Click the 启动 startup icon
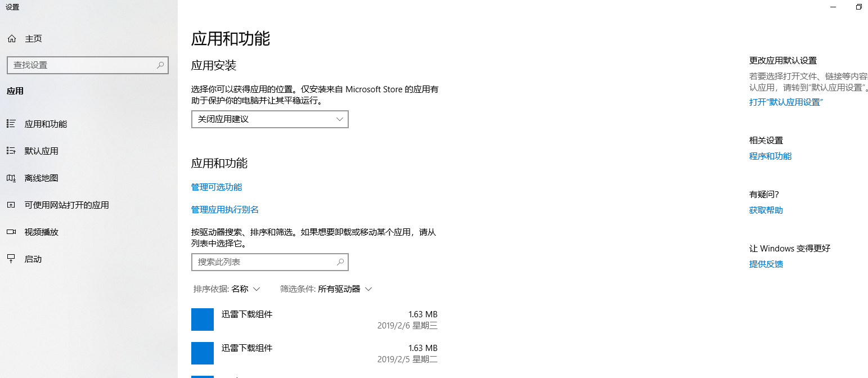The height and width of the screenshot is (378, 868). 11,259
